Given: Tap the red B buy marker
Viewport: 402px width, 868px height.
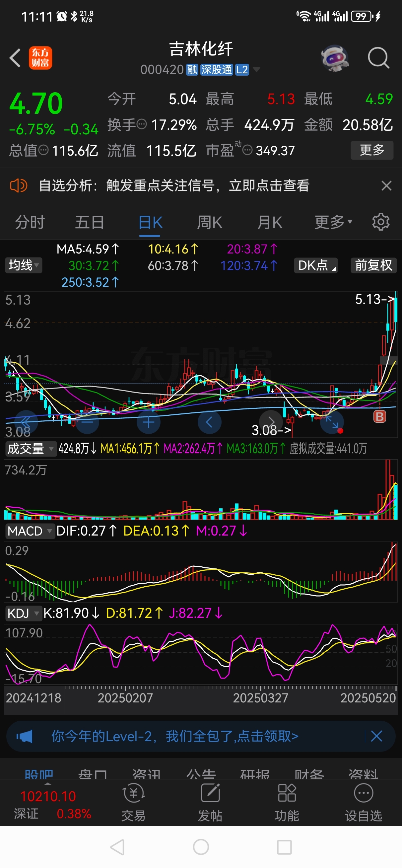Looking at the screenshot, I should tap(380, 417).
